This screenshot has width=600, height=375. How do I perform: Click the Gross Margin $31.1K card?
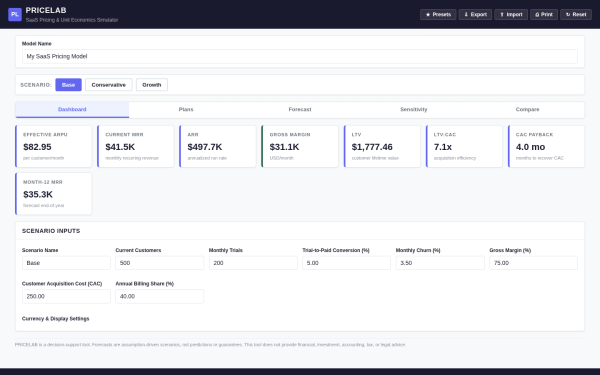pos(300,146)
